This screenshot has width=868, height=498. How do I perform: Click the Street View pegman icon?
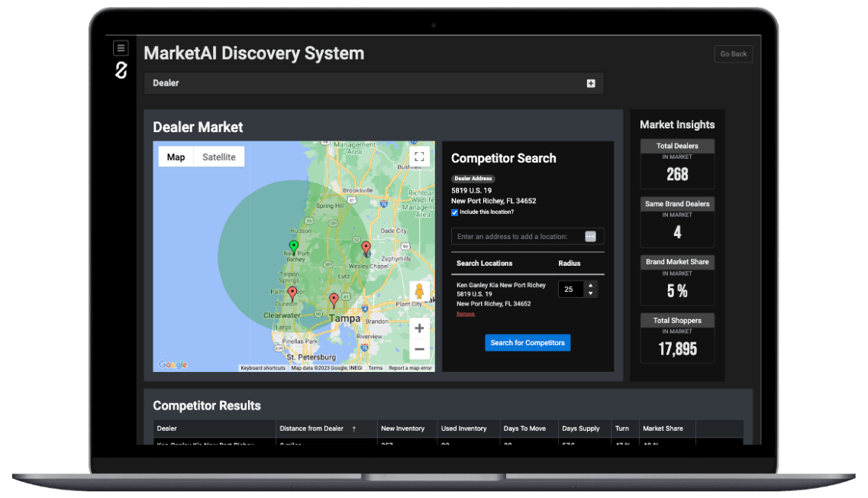pyautogui.click(x=418, y=292)
